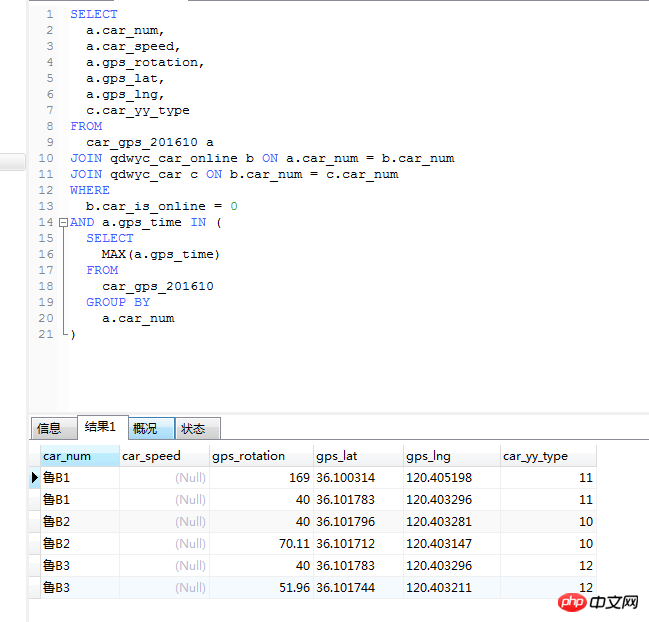The height and width of the screenshot is (622, 649).
Task: Select the current row indicator arrow
Action: coord(35,478)
